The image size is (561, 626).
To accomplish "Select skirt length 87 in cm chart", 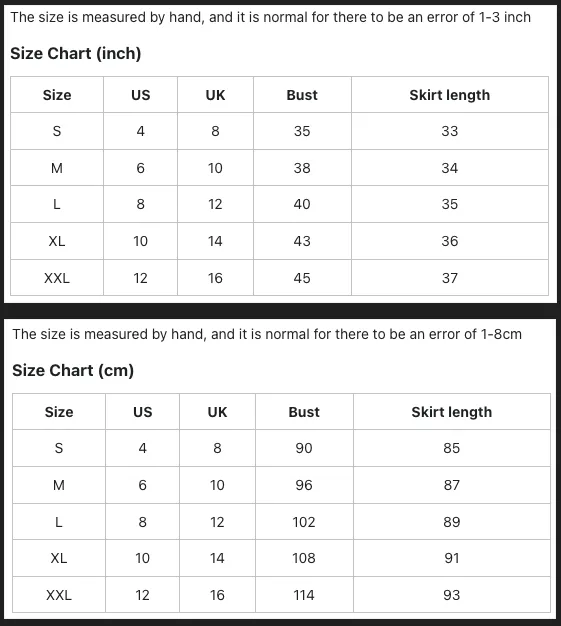I will pos(452,485).
